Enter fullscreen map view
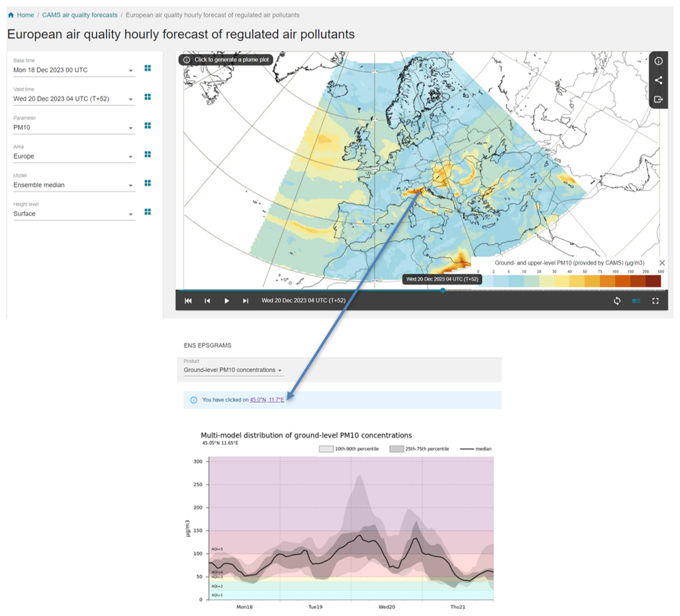Viewport: 680px width, 616px height. 655,301
